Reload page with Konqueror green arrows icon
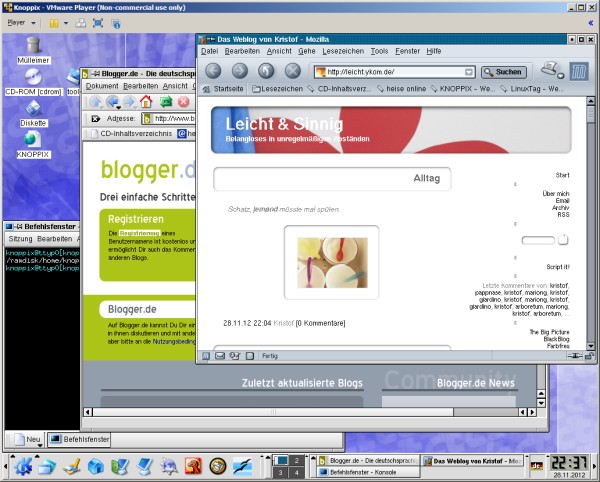This screenshot has height=482, width=600. click(166, 102)
